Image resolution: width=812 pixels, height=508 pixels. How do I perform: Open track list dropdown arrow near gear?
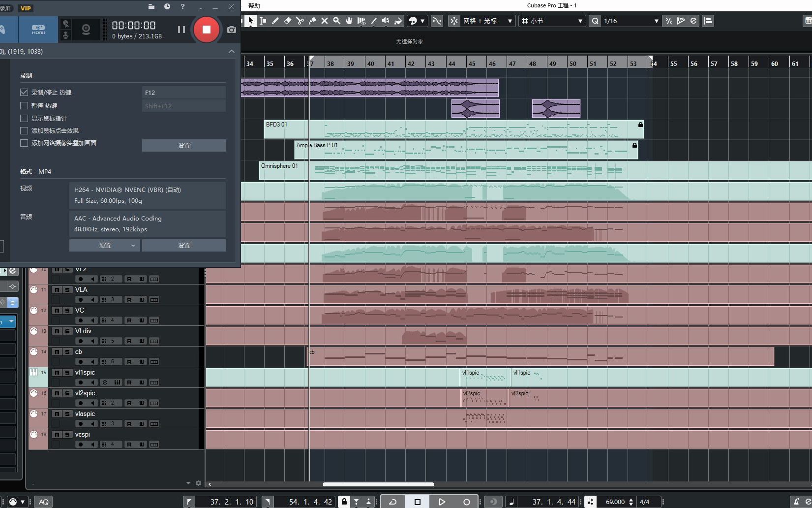tap(188, 483)
